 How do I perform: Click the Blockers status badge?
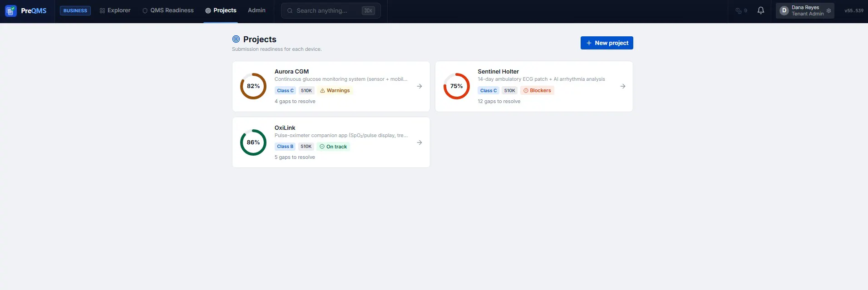[x=537, y=90]
